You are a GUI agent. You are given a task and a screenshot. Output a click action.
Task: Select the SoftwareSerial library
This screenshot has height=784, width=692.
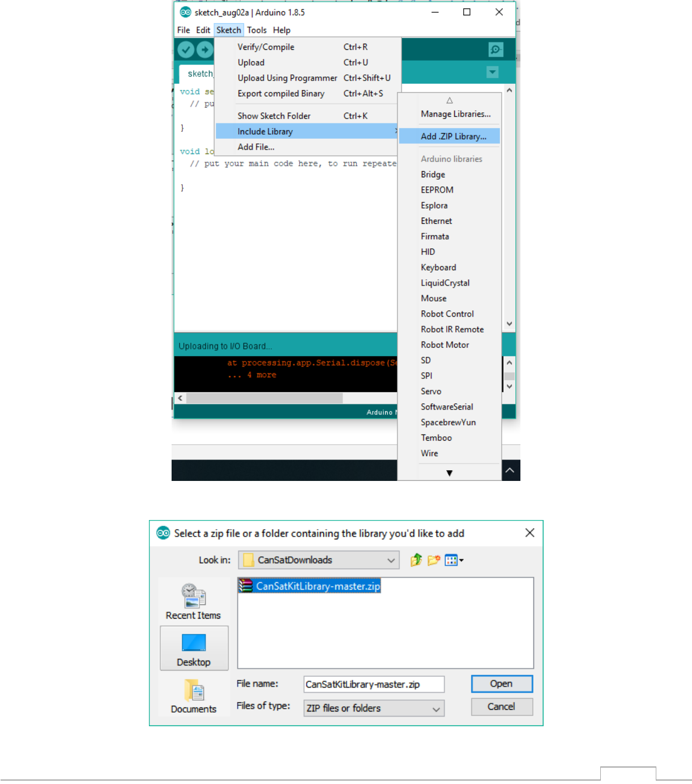point(450,407)
